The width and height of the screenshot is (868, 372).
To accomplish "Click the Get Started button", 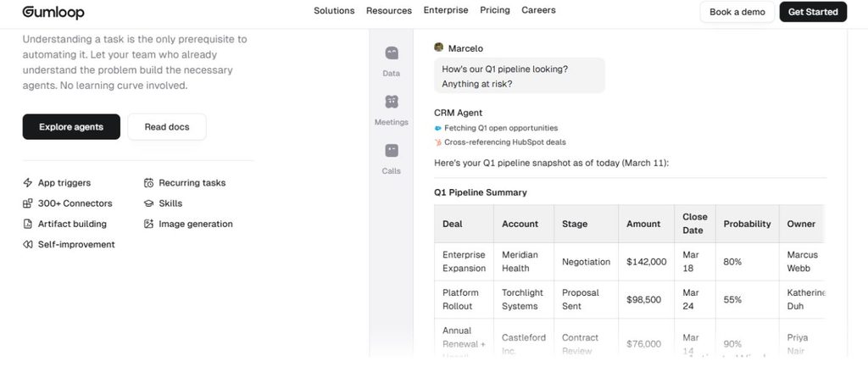I will coord(813,12).
